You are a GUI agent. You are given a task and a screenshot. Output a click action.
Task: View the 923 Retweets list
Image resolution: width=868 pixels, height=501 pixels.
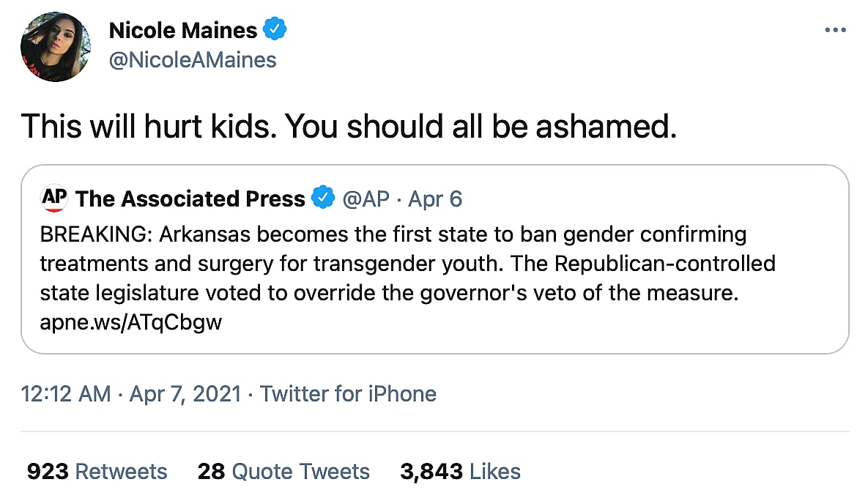[97, 471]
